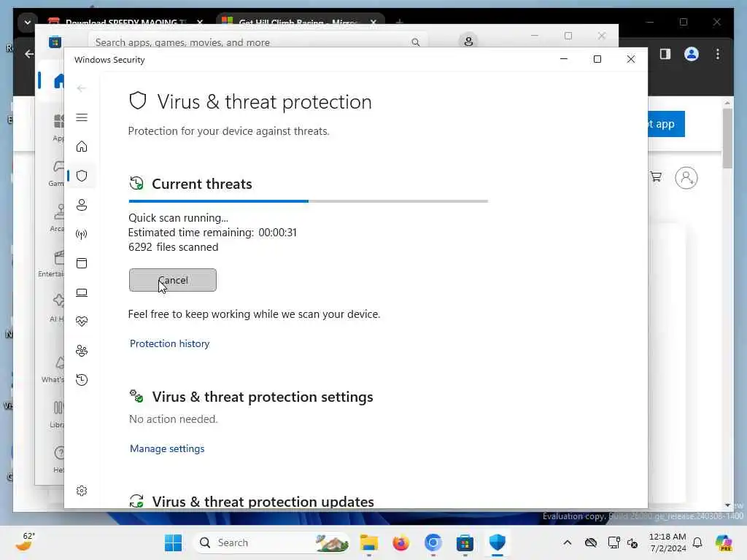Open Copilot preview icon in taskbar

click(723, 542)
